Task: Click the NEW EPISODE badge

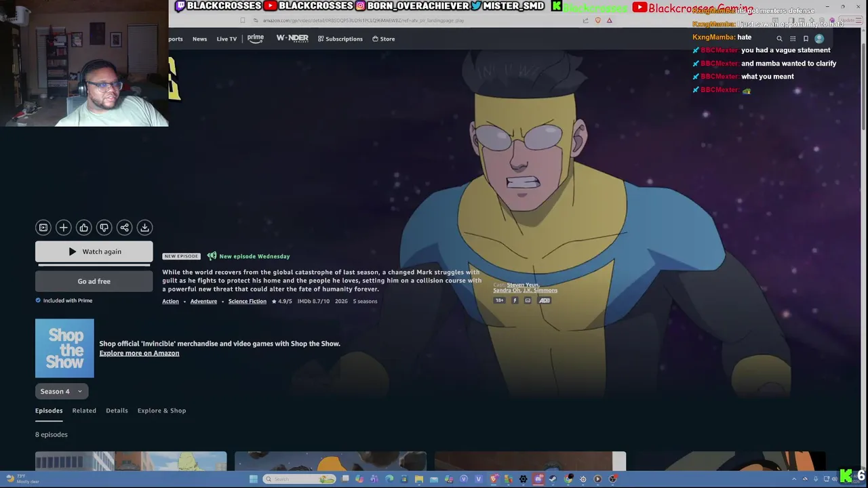Action: (181, 256)
